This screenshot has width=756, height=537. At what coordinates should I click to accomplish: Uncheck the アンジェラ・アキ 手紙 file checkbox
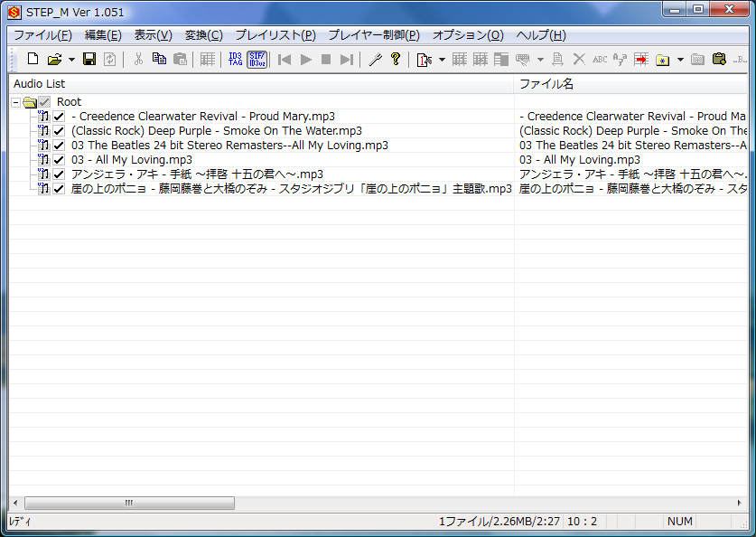pos(59,174)
